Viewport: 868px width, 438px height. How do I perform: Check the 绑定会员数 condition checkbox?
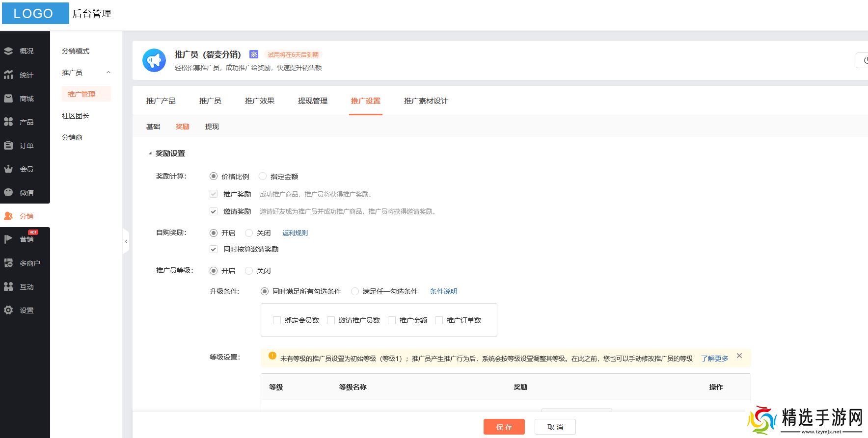point(277,320)
